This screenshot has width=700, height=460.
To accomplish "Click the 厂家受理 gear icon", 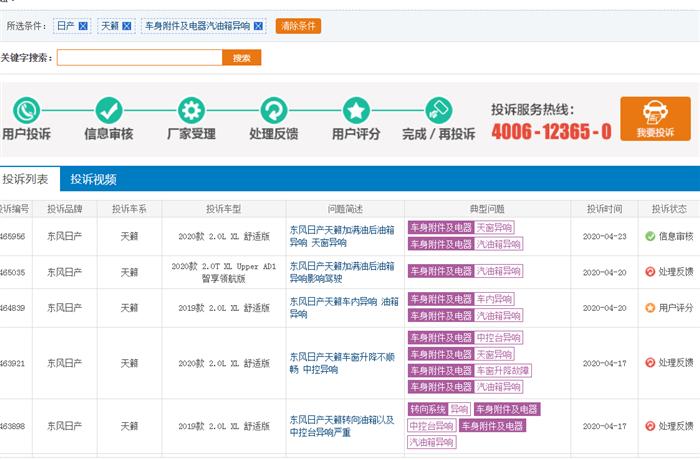I will coord(192,110).
